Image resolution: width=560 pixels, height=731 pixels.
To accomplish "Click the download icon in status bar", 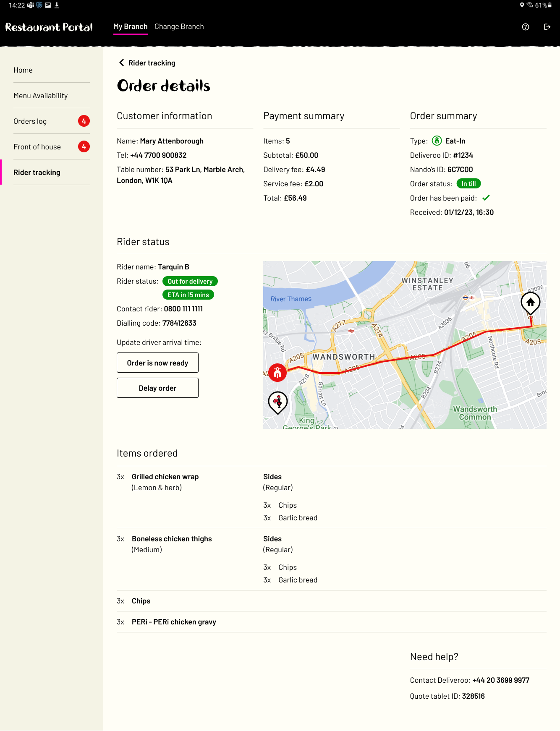I will 57,5.
